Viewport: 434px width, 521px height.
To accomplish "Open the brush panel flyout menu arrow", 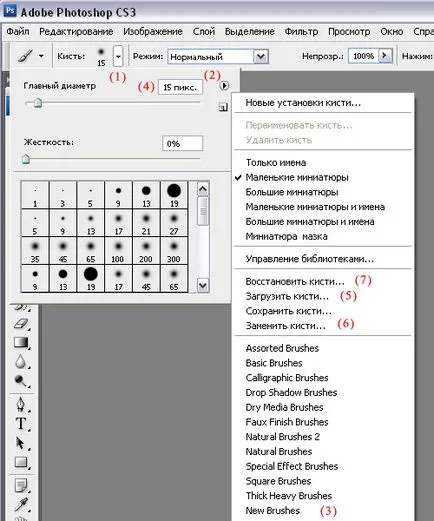I will pos(224,86).
